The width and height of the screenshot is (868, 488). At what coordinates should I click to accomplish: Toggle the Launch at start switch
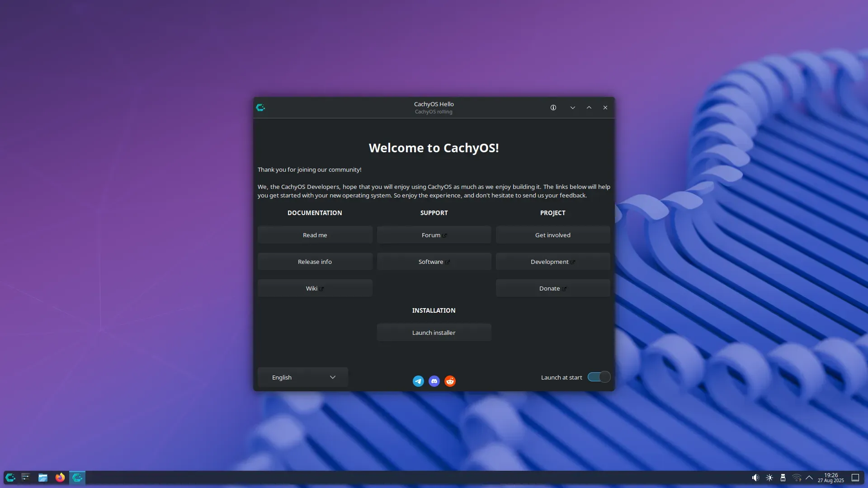(599, 377)
